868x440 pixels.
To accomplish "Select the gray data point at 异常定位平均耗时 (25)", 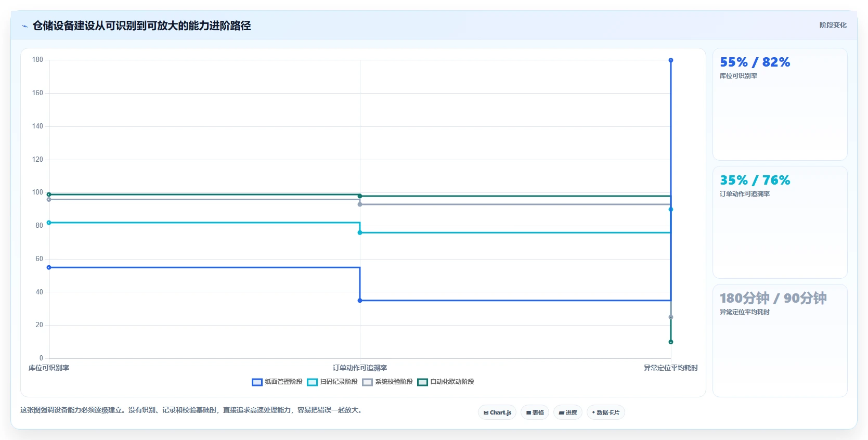I will pyautogui.click(x=671, y=317).
